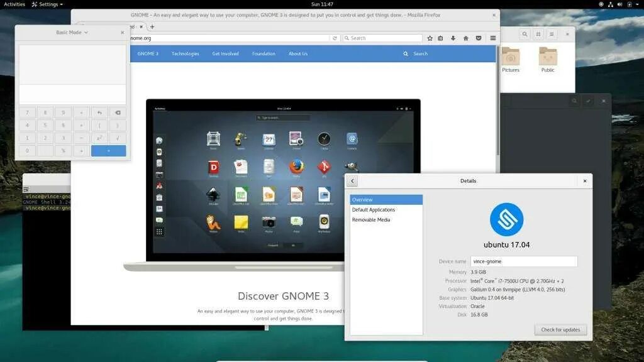Select Overview in Details sidebar
Viewport: 644px width, 362px height.
pyautogui.click(x=386, y=200)
